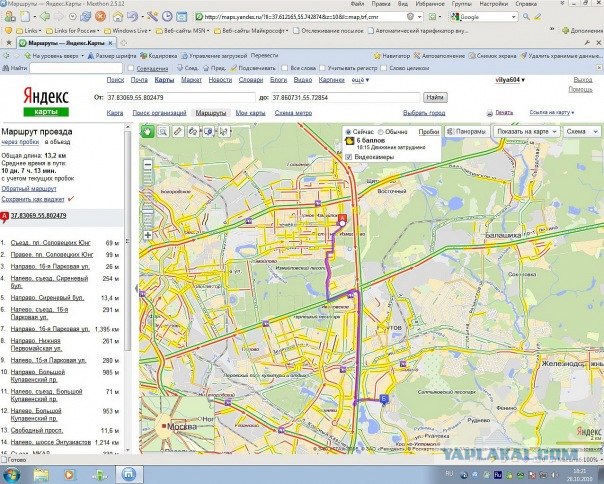Toggle the Совпадения checkbox
This screenshot has width=604, height=484.
tap(131, 68)
